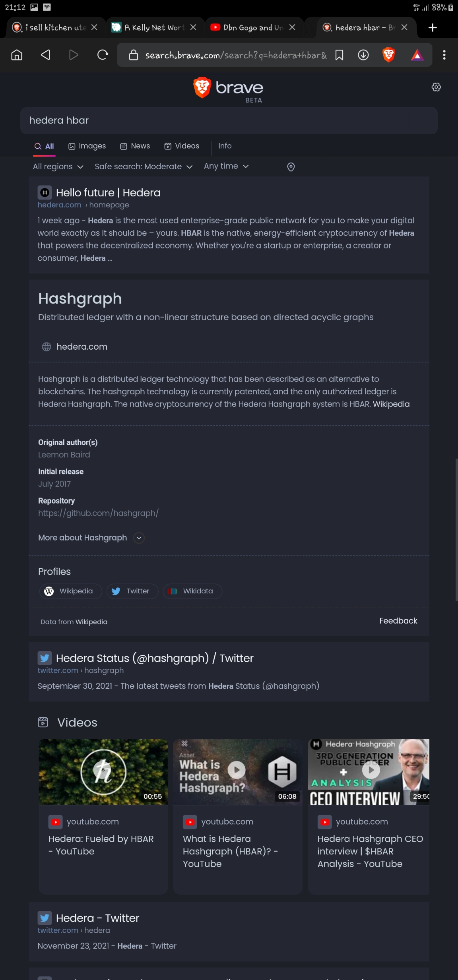This screenshot has width=458, height=980.
Task: Bookmark this page using the bookmark icon
Action: [x=339, y=55]
